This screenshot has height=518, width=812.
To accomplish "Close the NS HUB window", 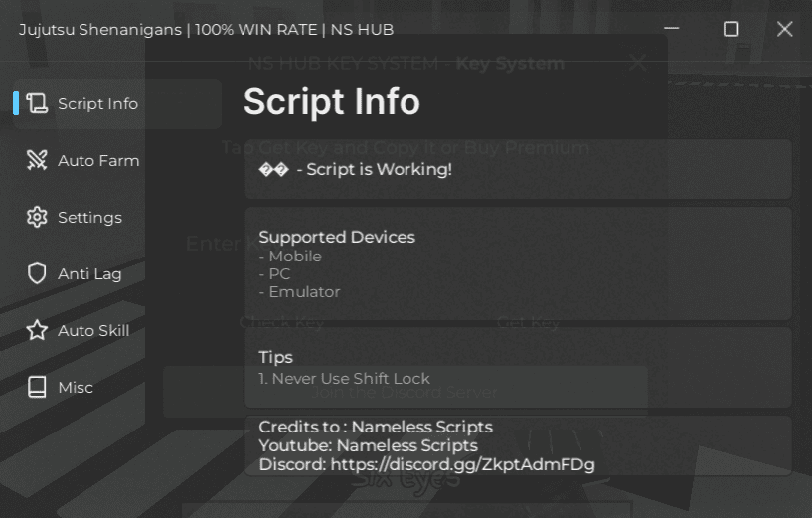I will 784,29.
